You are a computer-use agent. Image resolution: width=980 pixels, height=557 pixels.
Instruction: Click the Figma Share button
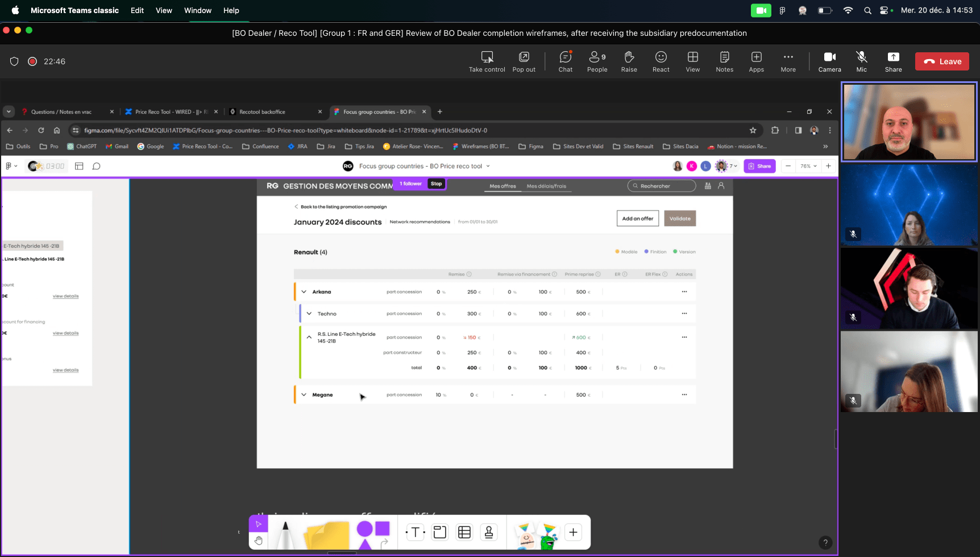point(759,166)
